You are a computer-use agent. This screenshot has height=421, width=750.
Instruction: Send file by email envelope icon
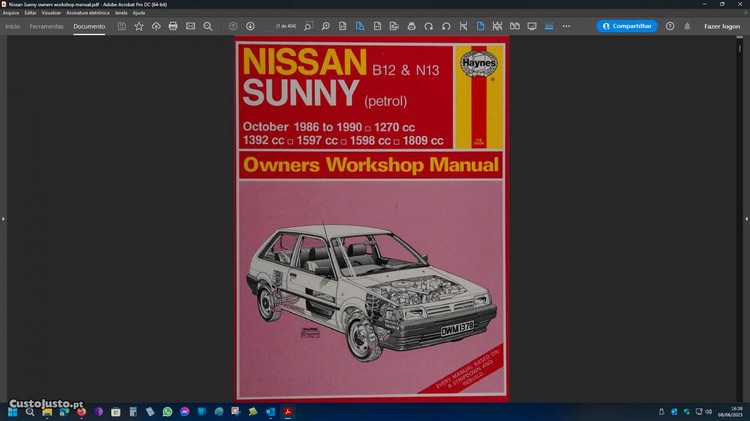(x=190, y=26)
